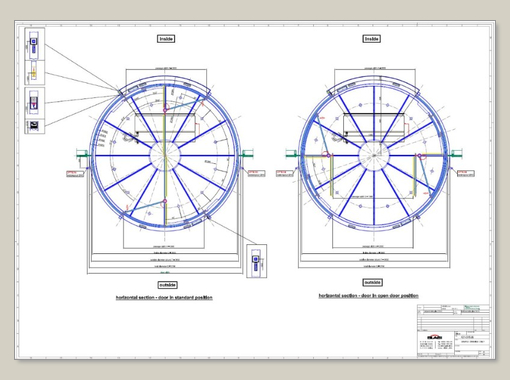Click the center hub of the left revolving door
Image resolution: width=510 pixels, height=380 pixels.
coord(165,155)
